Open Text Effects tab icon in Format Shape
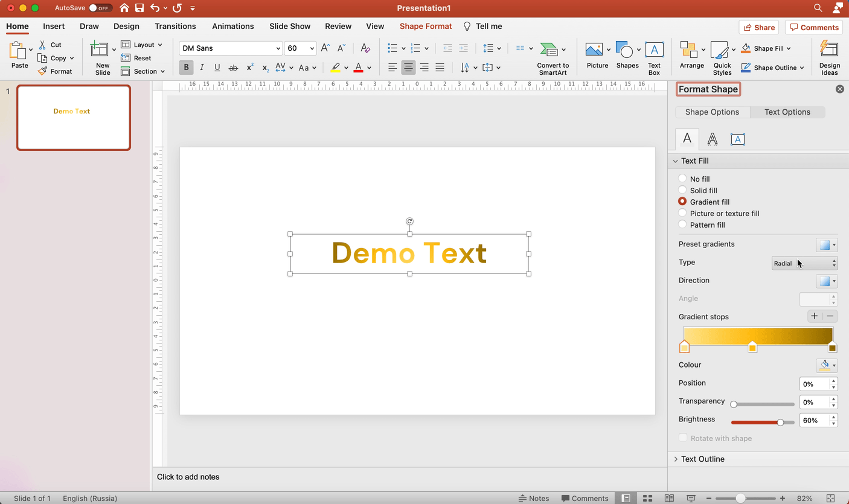849x504 pixels. [x=713, y=139]
